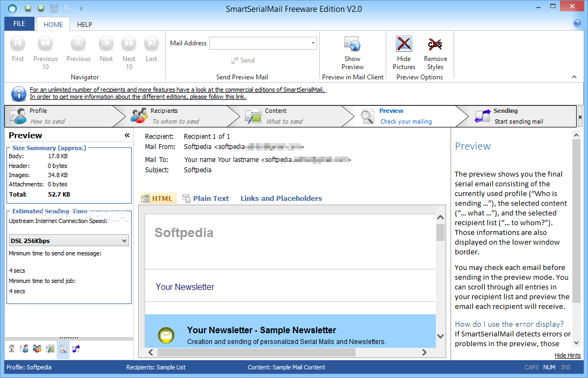Click the Home house icon in bottom bar

pyautogui.click(x=12, y=349)
